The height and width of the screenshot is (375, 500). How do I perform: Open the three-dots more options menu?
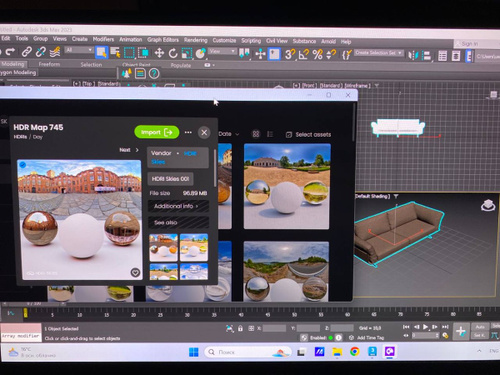[x=188, y=132]
